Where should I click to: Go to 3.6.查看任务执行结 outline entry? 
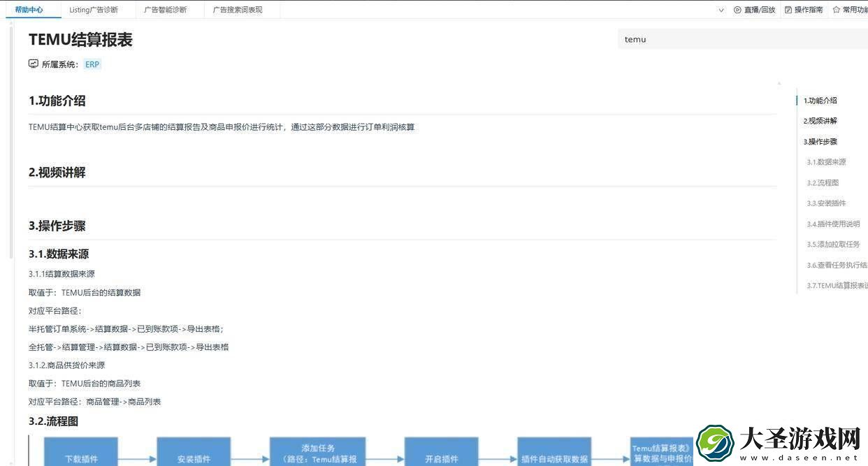(837, 265)
